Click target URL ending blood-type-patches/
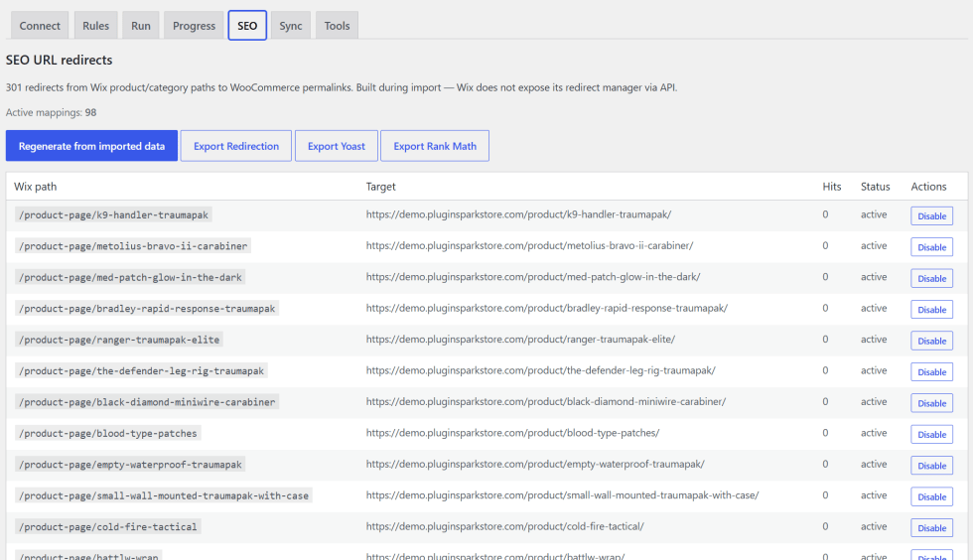The height and width of the screenshot is (560, 973). tap(512, 433)
